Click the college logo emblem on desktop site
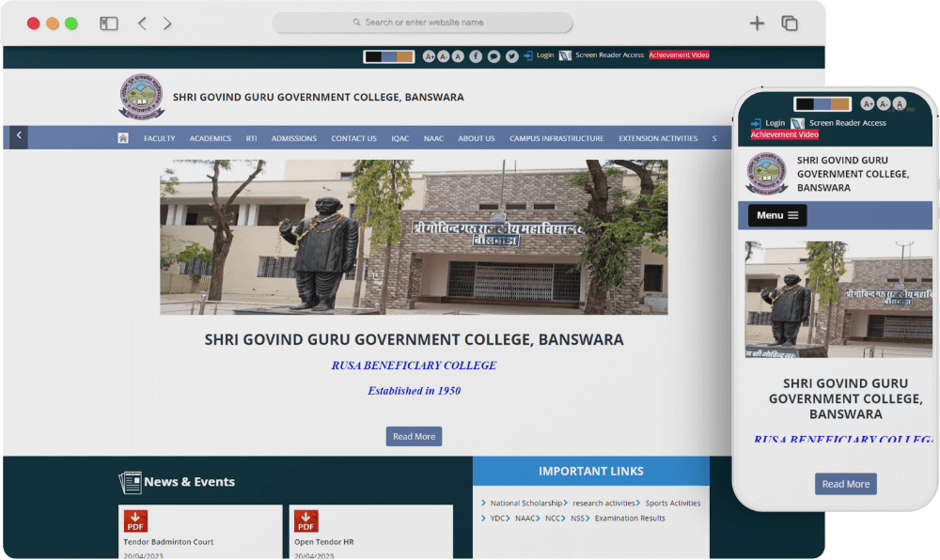940x560 pixels. [142, 97]
